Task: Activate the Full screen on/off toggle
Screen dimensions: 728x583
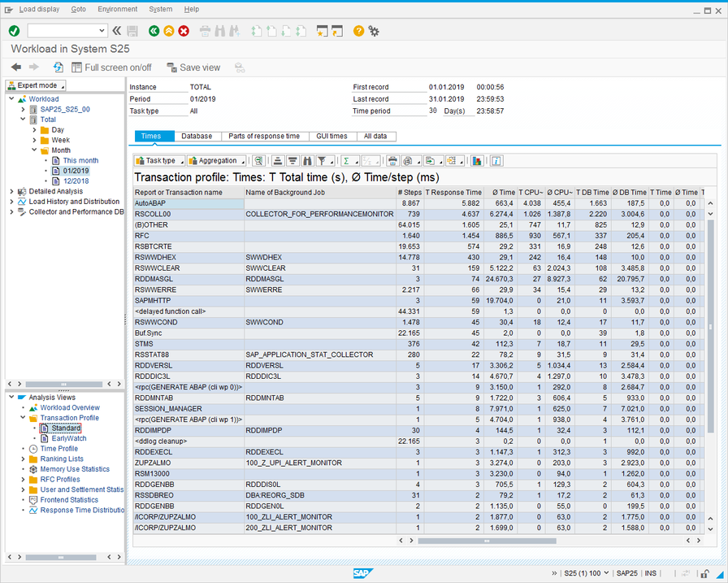Action: (111, 67)
